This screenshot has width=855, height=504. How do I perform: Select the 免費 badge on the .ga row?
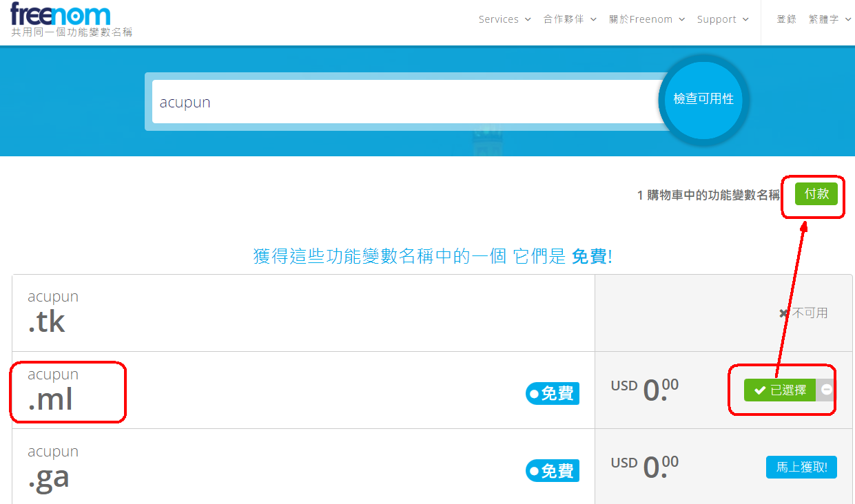tap(553, 470)
